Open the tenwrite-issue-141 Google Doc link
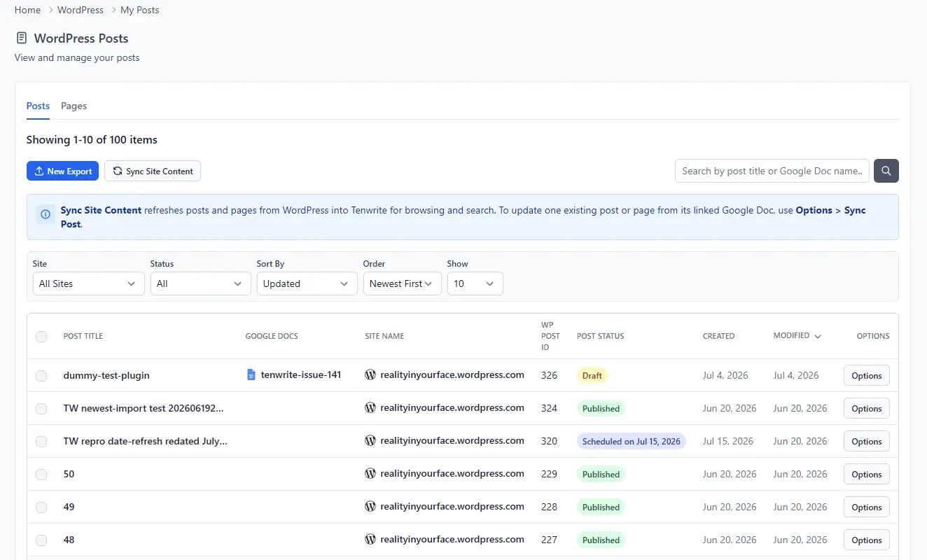 click(x=301, y=374)
